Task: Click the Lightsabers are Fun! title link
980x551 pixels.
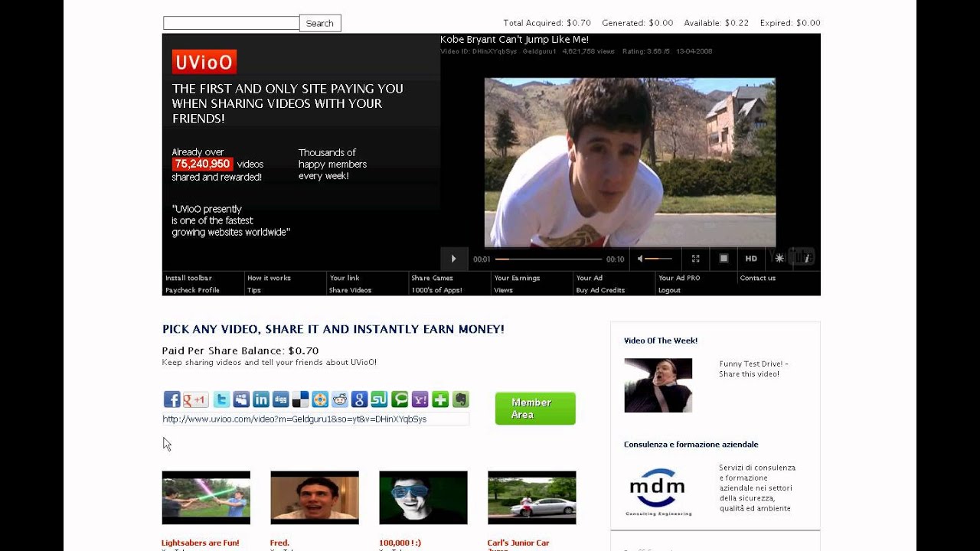Action: point(201,543)
